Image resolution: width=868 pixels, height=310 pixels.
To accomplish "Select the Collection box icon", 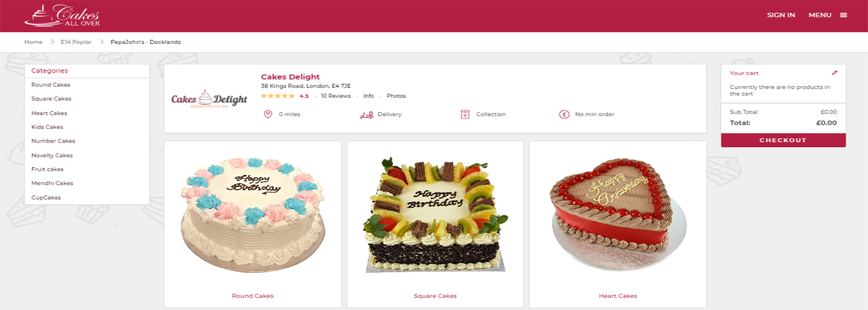I will point(465,114).
